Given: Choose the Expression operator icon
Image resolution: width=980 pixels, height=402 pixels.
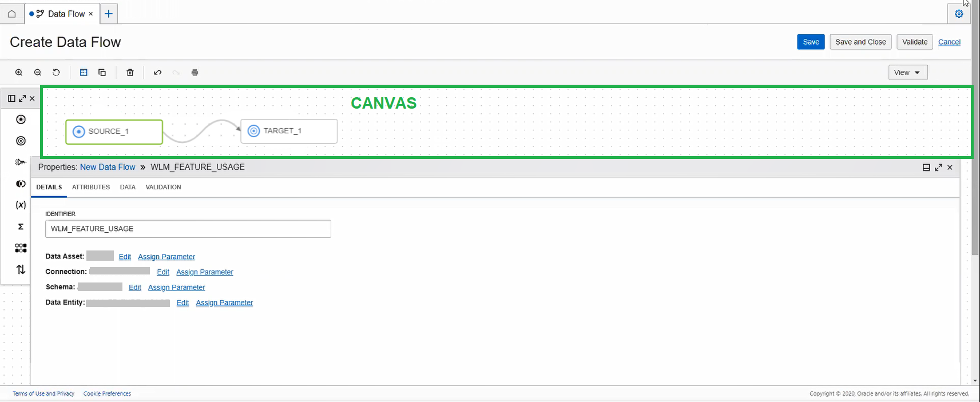Looking at the screenshot, I should [21, 205].
